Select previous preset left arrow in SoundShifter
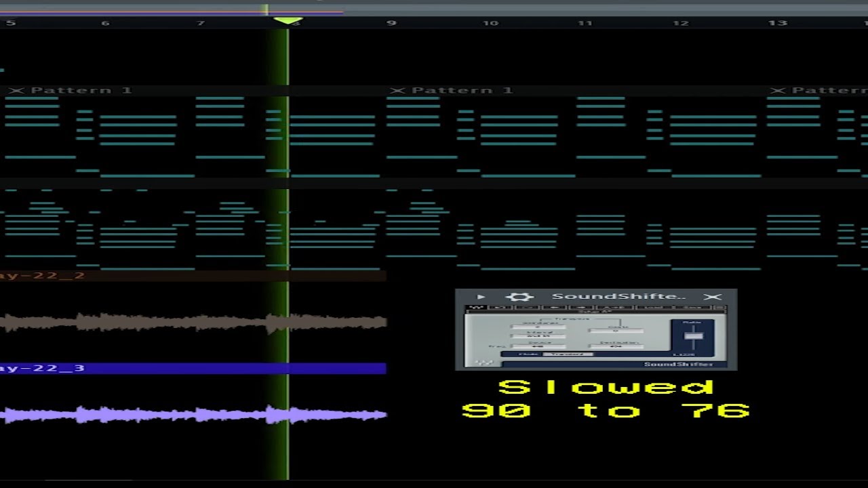 554,308
